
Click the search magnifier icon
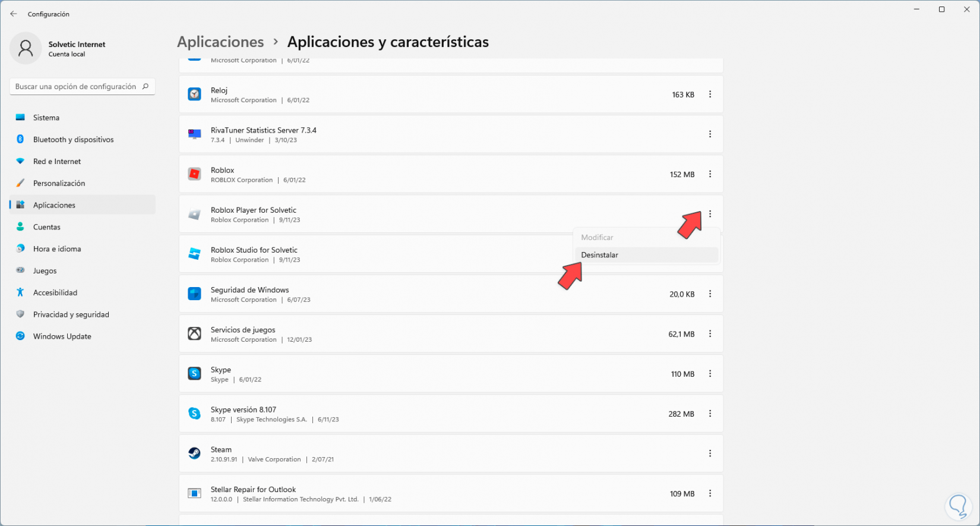[x=145, y=86]
